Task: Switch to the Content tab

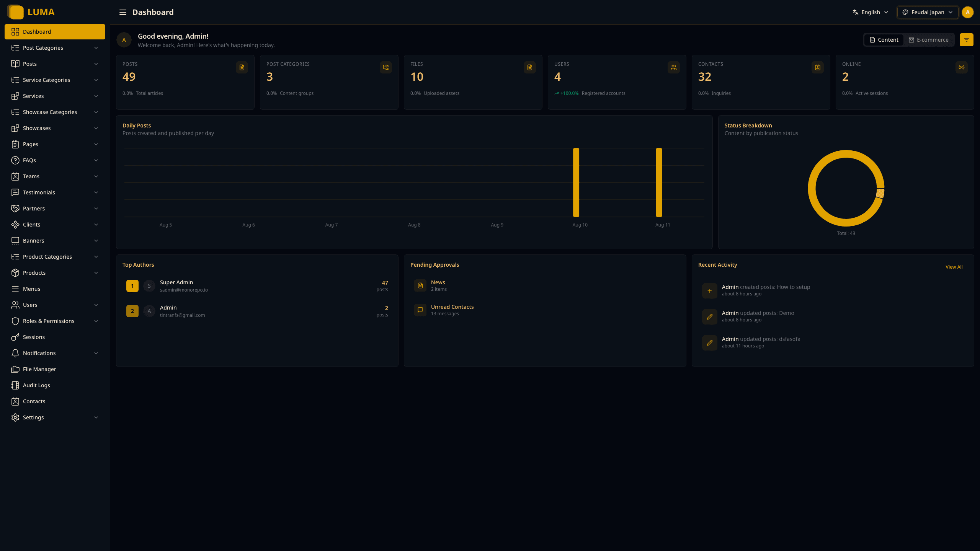Action: pos(884,40)
